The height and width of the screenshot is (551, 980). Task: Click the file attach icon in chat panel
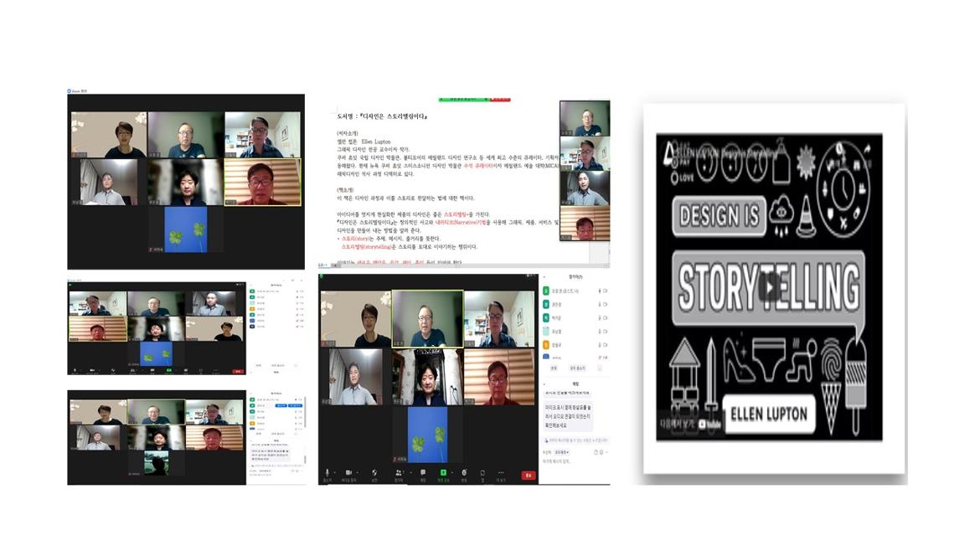coord(596,452)
